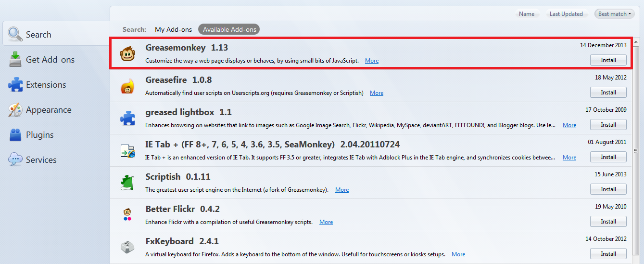This screenshot has width=644, height=264.
Task: Open More link for Better Flickr
Action: click(x=326, y=222)
